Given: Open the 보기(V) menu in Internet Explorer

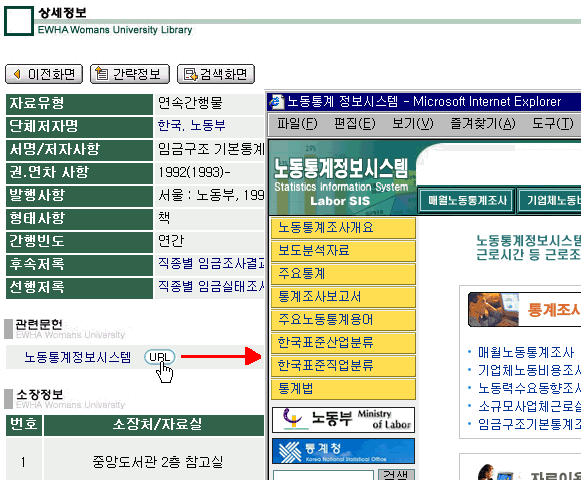Looking at the screenshot, I should pos(412,123).
